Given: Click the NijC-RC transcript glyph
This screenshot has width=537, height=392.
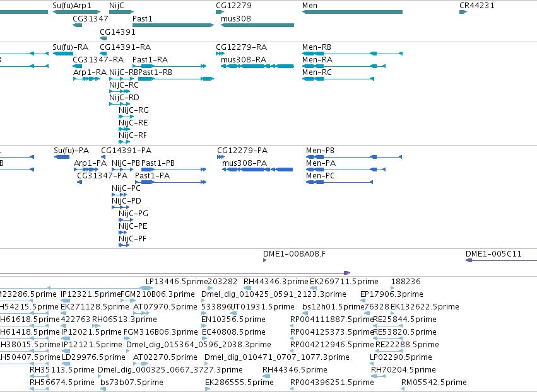Looking at the screenshot, I should [x=119, y=91].
